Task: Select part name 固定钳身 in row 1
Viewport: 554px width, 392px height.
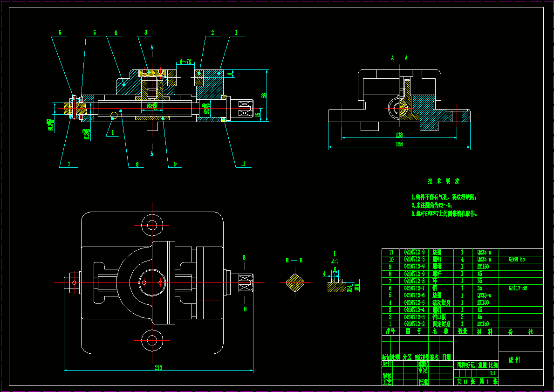Action: click(441, 324)
